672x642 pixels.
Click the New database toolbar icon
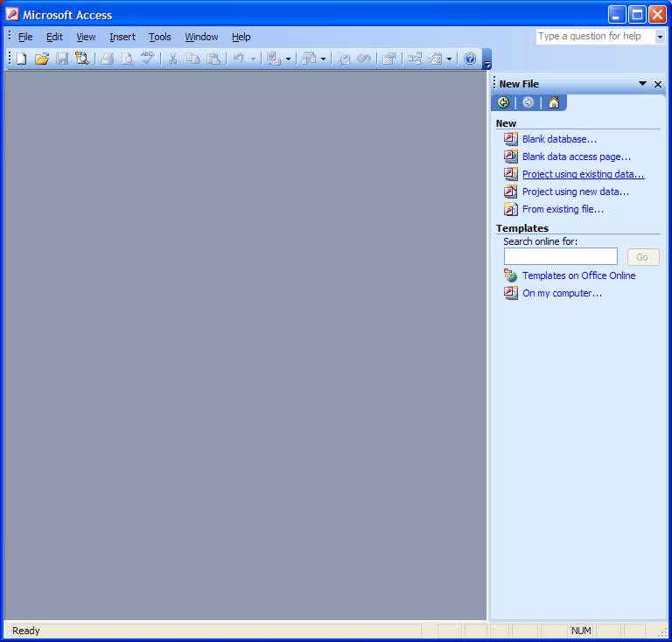point(21,59)
